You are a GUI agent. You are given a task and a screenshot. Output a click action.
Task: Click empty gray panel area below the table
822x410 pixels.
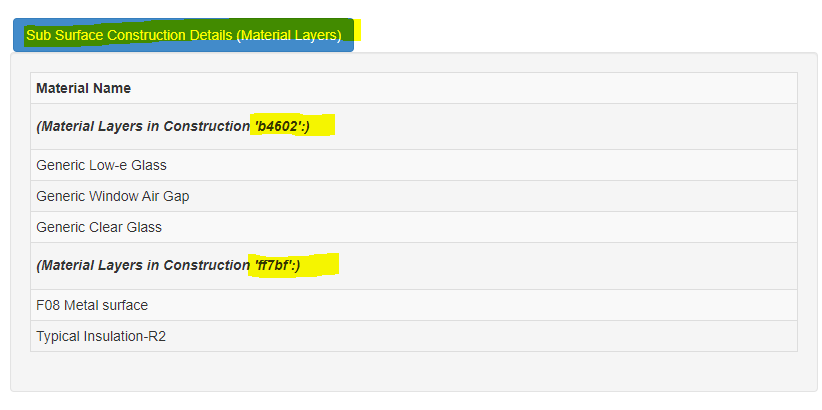[x=414, y=372]
